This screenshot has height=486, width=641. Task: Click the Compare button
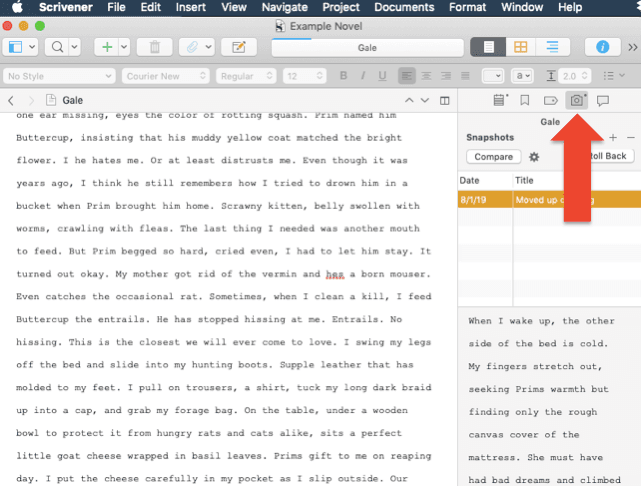tap(493, 157)
